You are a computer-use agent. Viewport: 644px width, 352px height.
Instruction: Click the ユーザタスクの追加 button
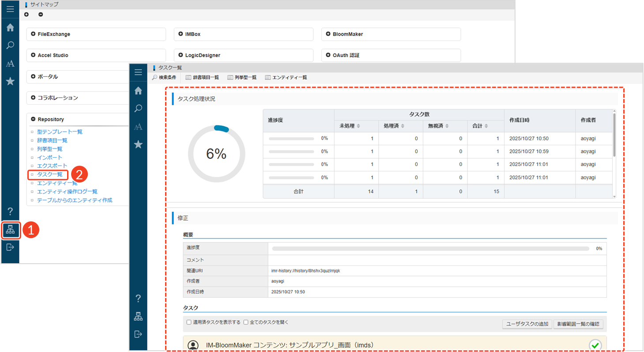(527, 324)
